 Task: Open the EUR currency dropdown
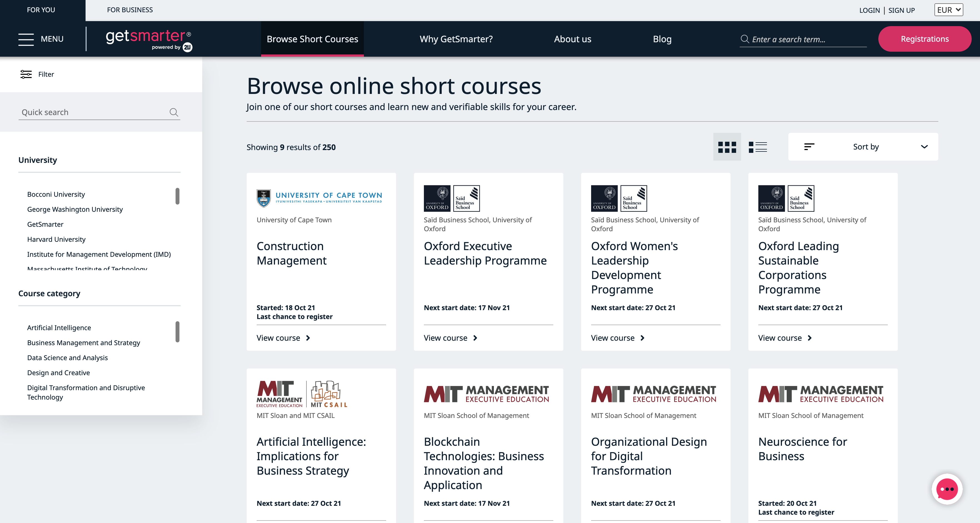click(948, 10)
